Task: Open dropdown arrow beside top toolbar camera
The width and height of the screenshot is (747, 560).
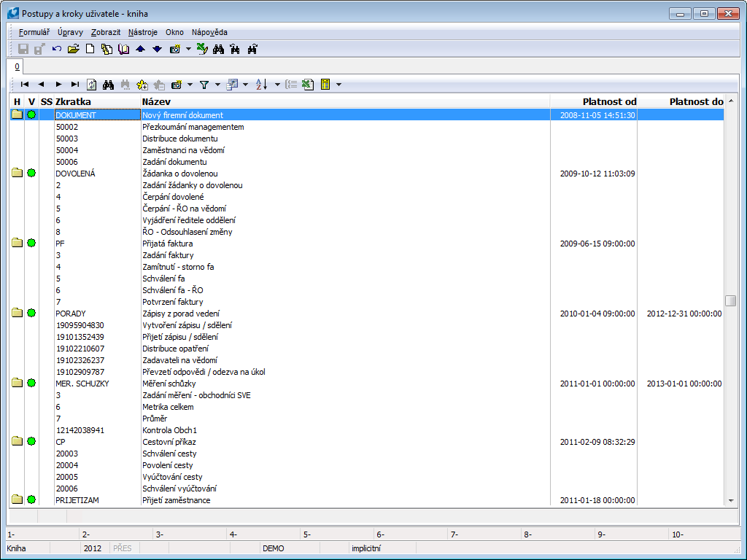Action: coord(188,49)
